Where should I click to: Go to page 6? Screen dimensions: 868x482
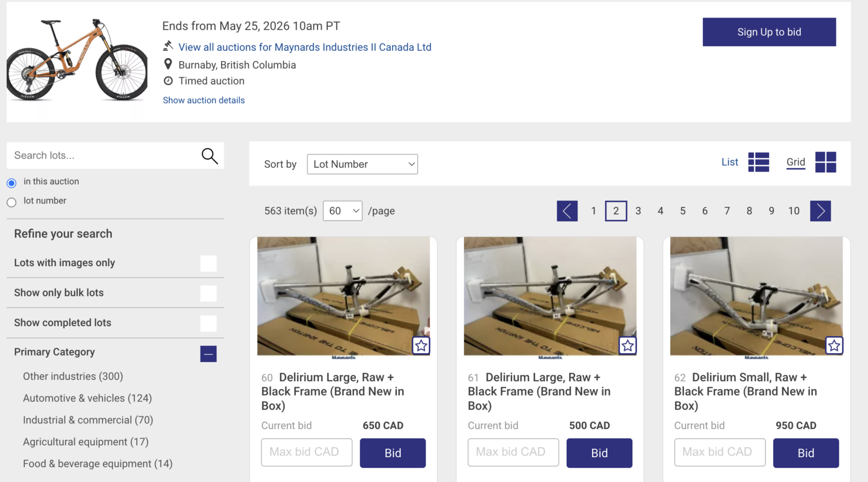click(705, 211)
